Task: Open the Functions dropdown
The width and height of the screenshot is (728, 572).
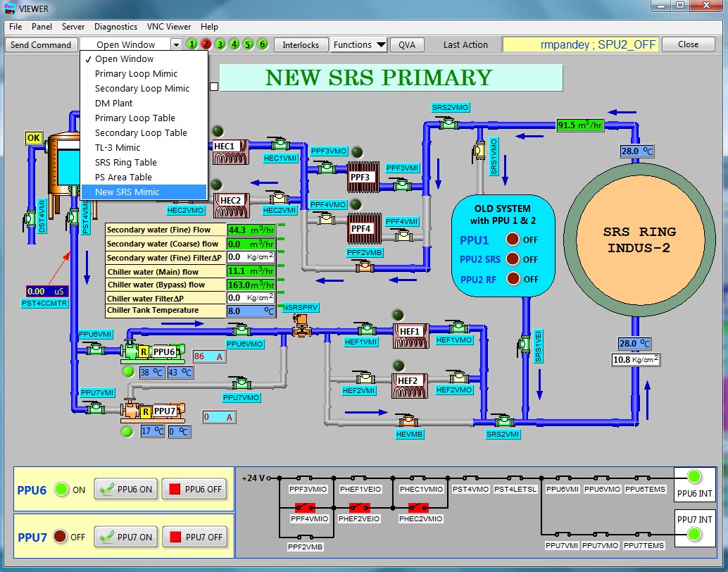Action: (358, 44)
